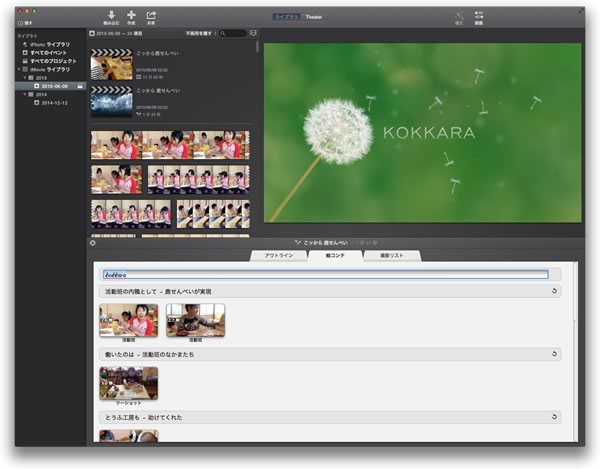The height and width of the screenshot is (469, 600).
Task: Collapse the 2015 folder disclosure triangle
Action: (x=25, y=78)
